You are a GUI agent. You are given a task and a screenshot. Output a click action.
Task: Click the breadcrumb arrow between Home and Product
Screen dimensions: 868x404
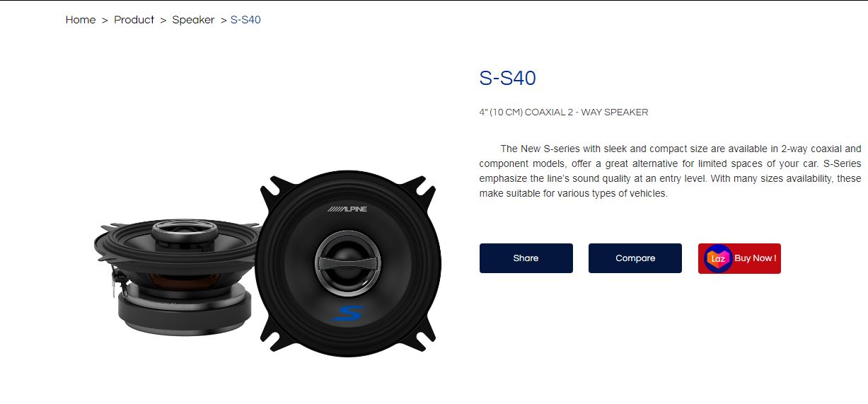pos(105,20)
